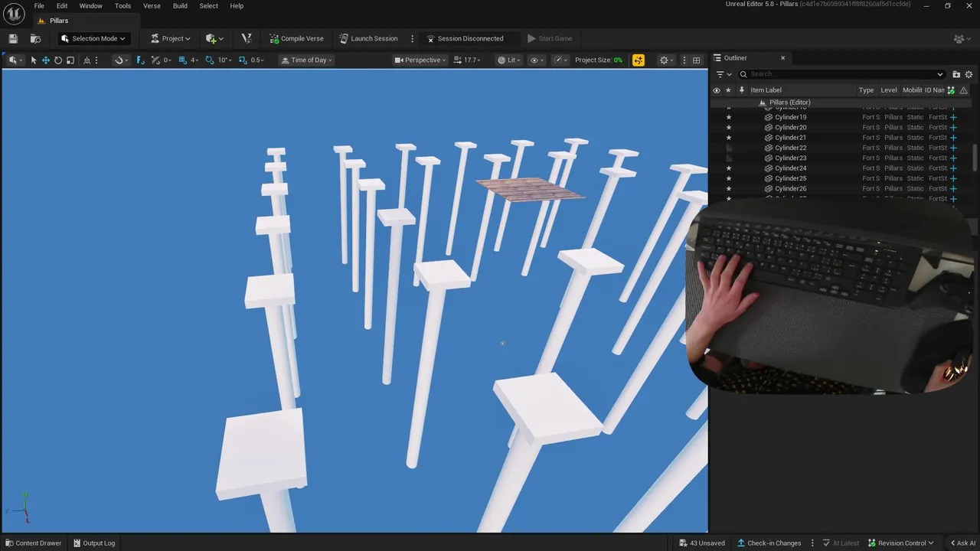Screen dimensions: 980x551
Task: Open the Show flags (eye) dropdown
Action: pyautogui.click(x=537, y=60)
